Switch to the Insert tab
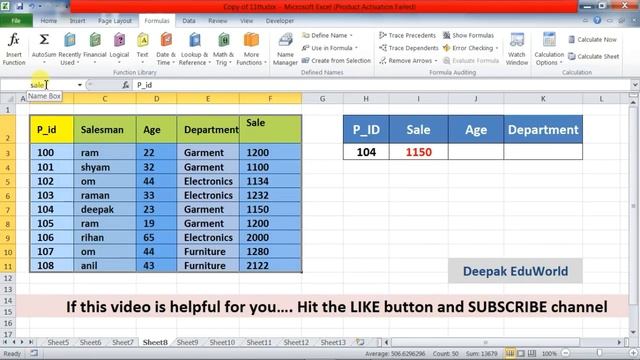Image resolution: width=640 pixels, height=360 pixels. click(77, 20)
